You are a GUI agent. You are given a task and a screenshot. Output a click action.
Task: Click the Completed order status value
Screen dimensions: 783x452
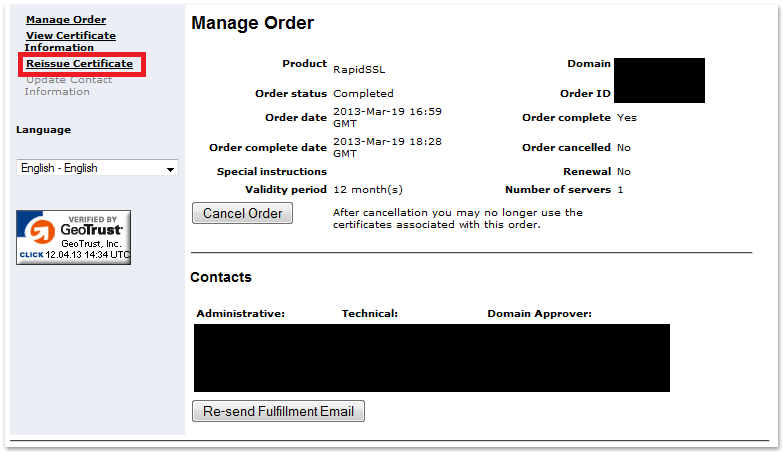point(363,94)
